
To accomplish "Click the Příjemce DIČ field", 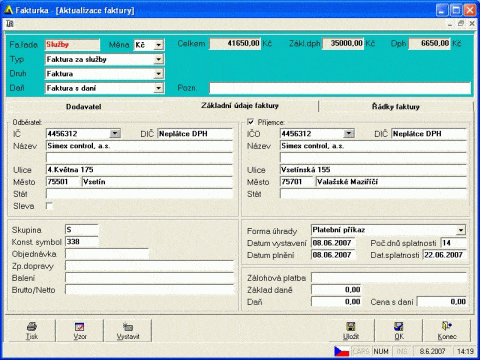I will pos(429,134).
